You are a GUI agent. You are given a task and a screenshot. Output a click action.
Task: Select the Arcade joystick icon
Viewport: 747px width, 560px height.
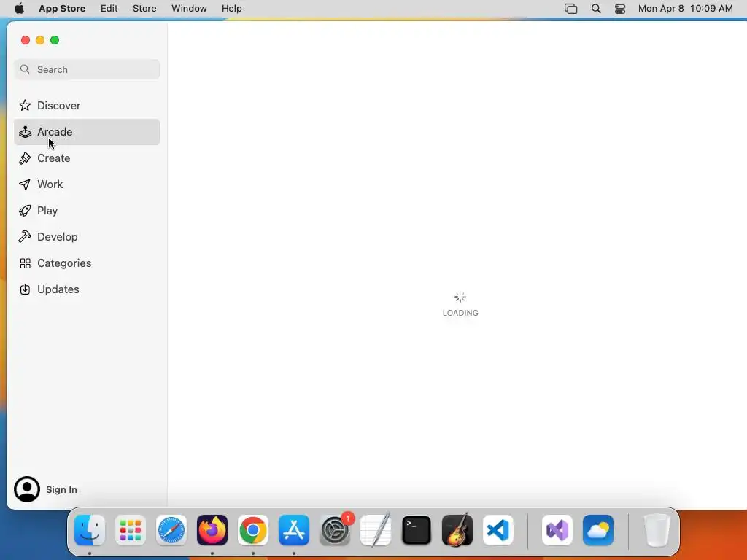point(25,132)
